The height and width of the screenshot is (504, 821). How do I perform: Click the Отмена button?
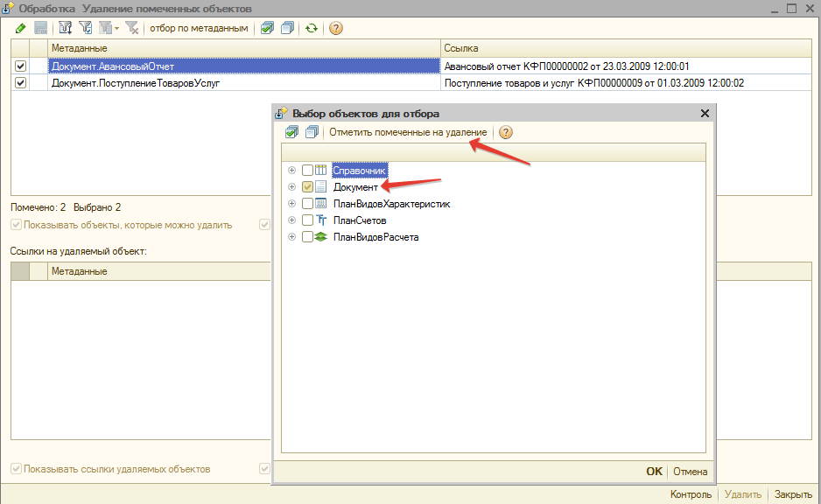690,472
